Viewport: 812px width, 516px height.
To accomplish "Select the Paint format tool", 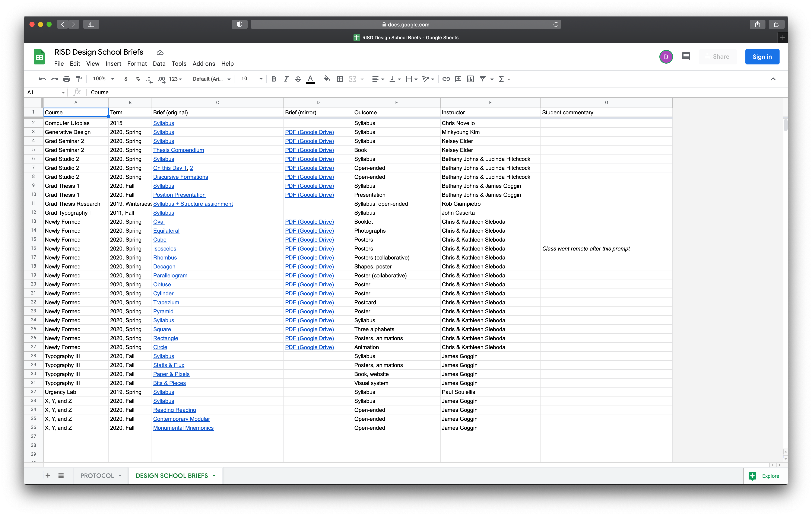I will (x=79, y=79).
